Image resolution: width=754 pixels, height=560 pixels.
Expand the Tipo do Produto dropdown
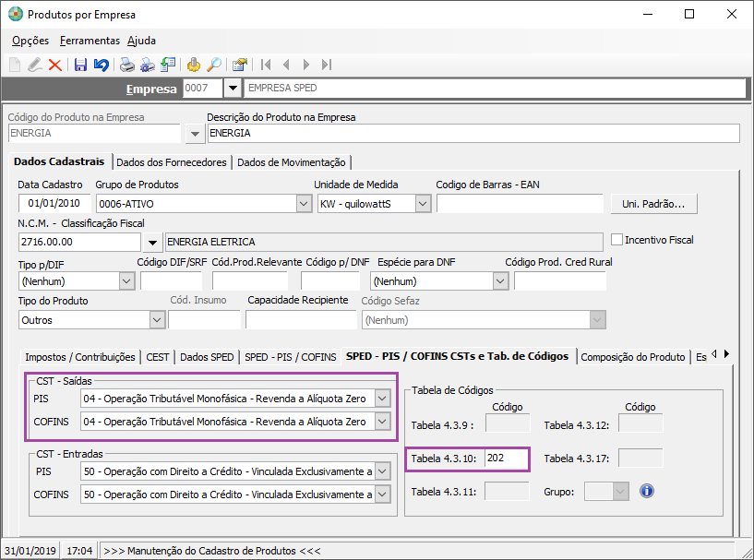pyautogui.click(x=156, y=320)
